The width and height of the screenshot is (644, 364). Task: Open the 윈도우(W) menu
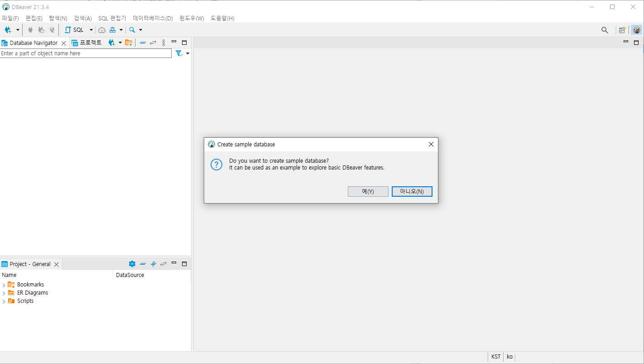192,18
